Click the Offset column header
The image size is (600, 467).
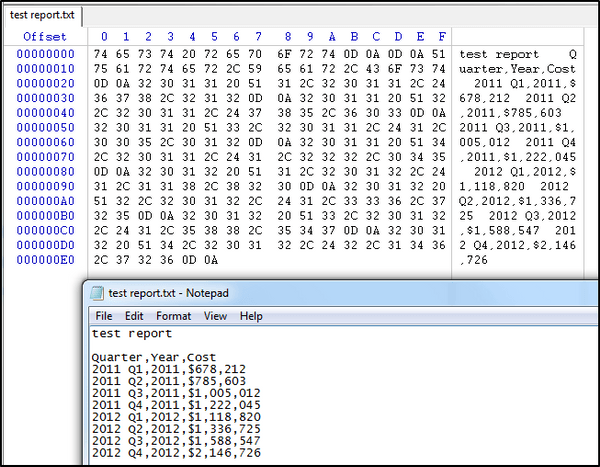(45, 37)
